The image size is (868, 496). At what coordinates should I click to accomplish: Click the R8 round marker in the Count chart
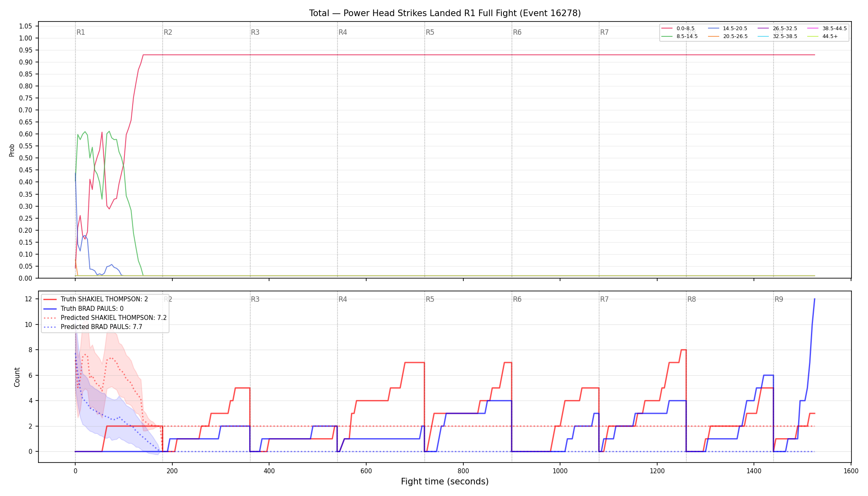(692, 299)
